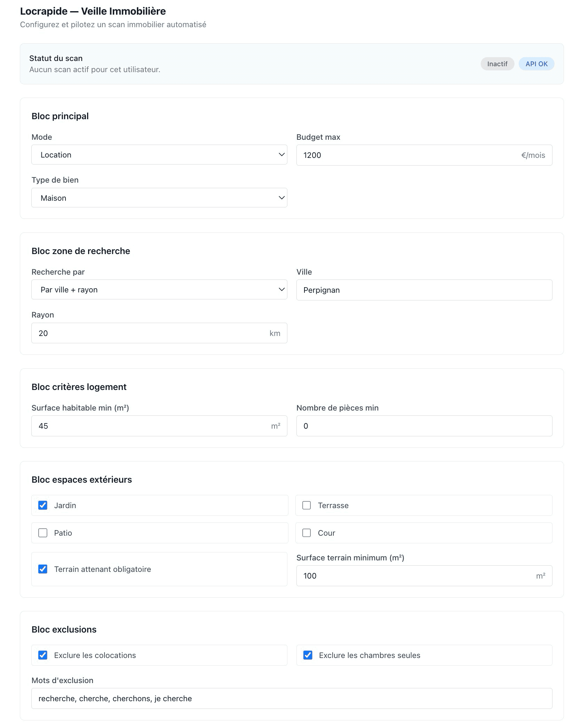Toggle Terrain attenant obligatoire checkbox

point(43,569)
